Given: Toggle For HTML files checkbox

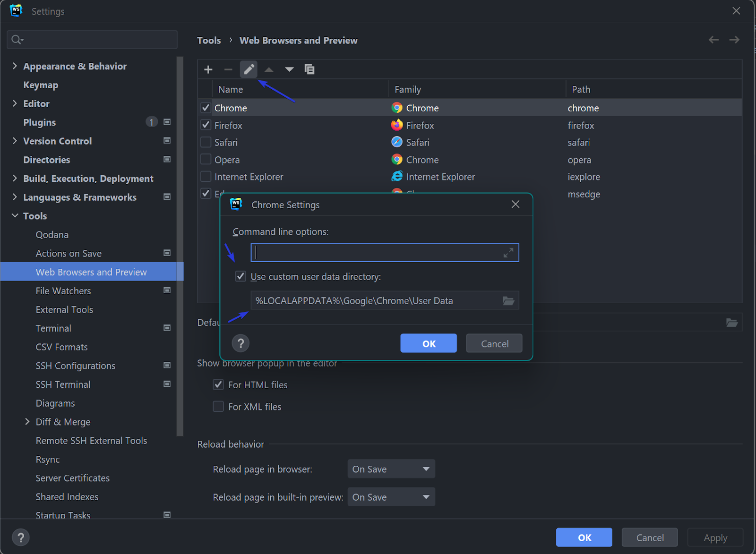Looking at the screenshot, I should pyautogui.click(x=218, y=384).
